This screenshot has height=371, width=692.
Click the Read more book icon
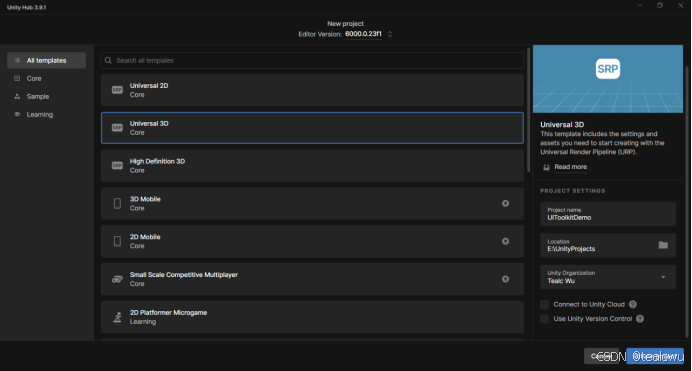(x=546, y=167)
